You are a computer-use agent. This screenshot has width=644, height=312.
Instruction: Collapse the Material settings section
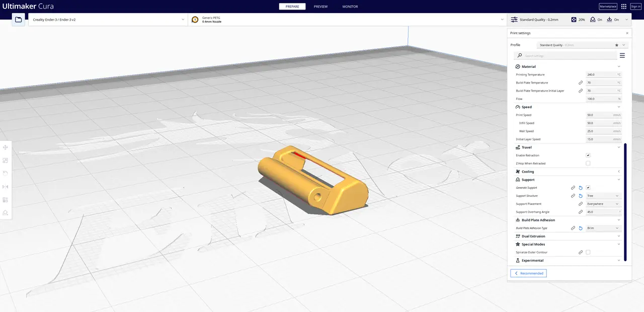click(x=568, y=66)
